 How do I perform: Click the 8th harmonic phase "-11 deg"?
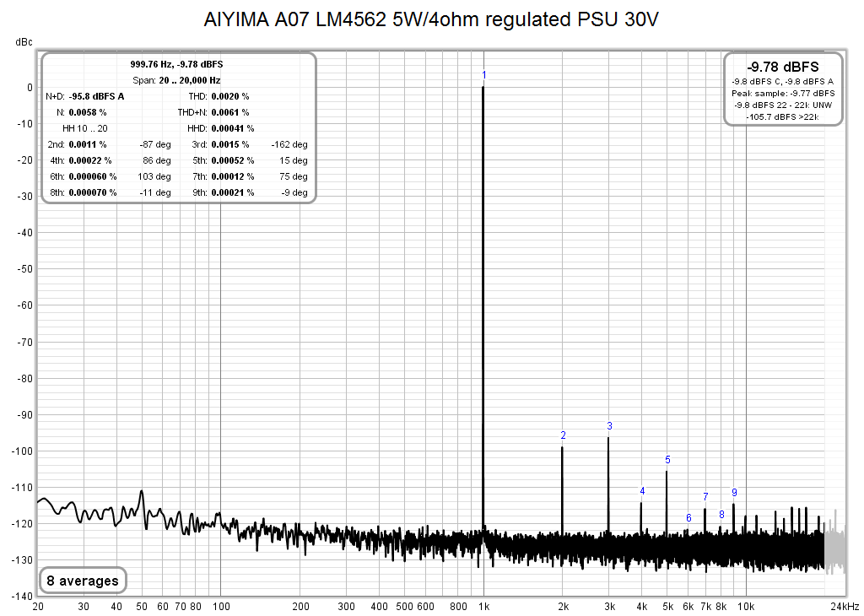pos(155,192)
